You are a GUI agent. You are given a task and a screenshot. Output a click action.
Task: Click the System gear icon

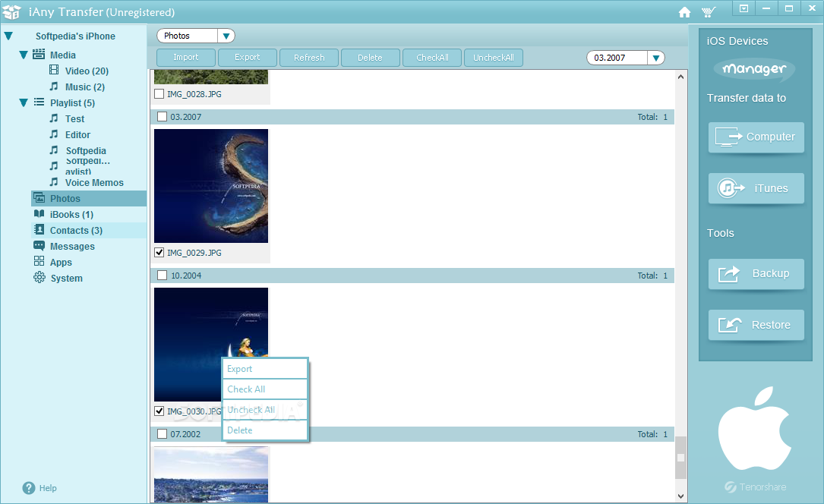[x=39, y=277]
